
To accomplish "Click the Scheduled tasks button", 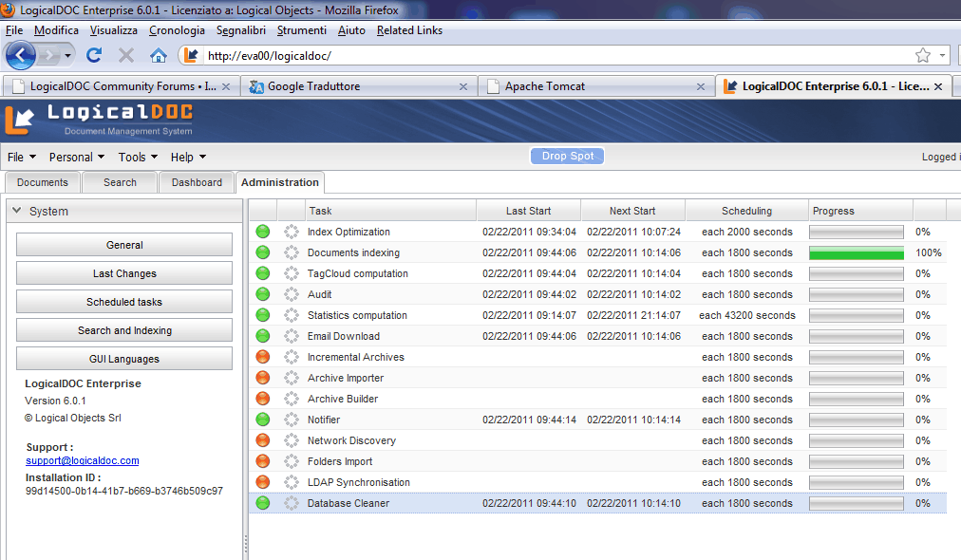I will [124, 302].
